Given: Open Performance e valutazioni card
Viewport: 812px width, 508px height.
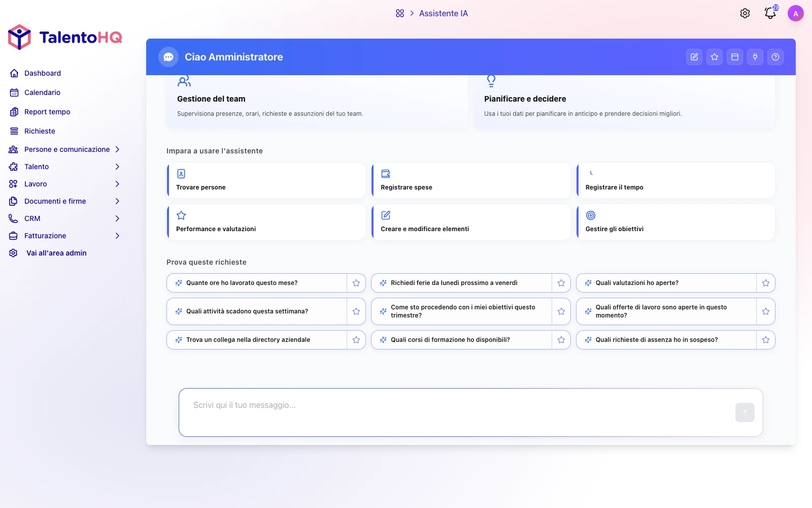Looking at the screenshot, I should [266, 222].
